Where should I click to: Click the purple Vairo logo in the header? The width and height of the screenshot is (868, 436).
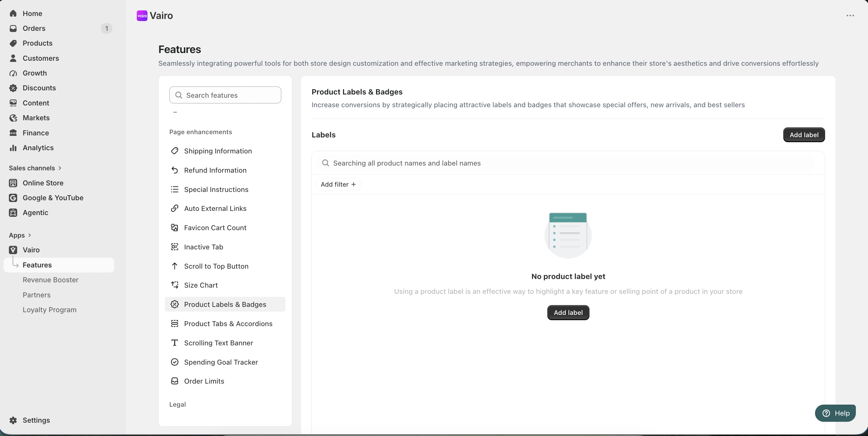tap(142, 15)
